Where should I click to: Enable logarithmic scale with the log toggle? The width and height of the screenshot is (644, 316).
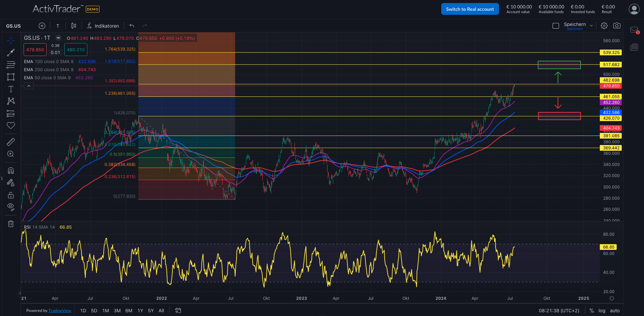(x=601, y=310)
